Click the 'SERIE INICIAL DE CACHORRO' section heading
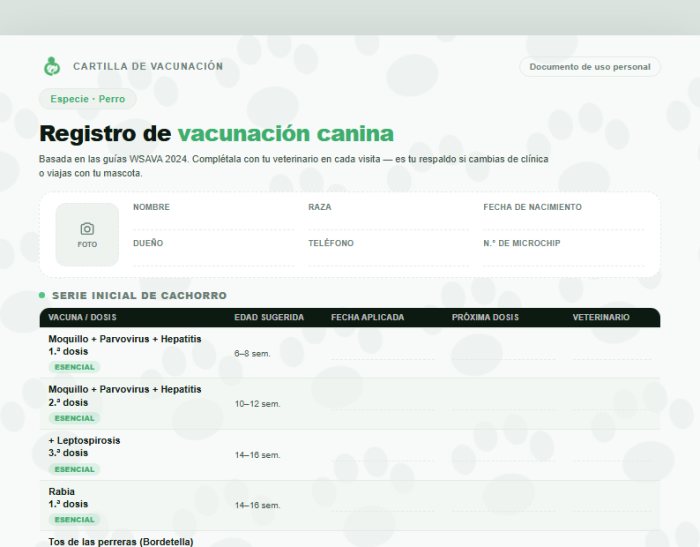 tap(139, 296)
